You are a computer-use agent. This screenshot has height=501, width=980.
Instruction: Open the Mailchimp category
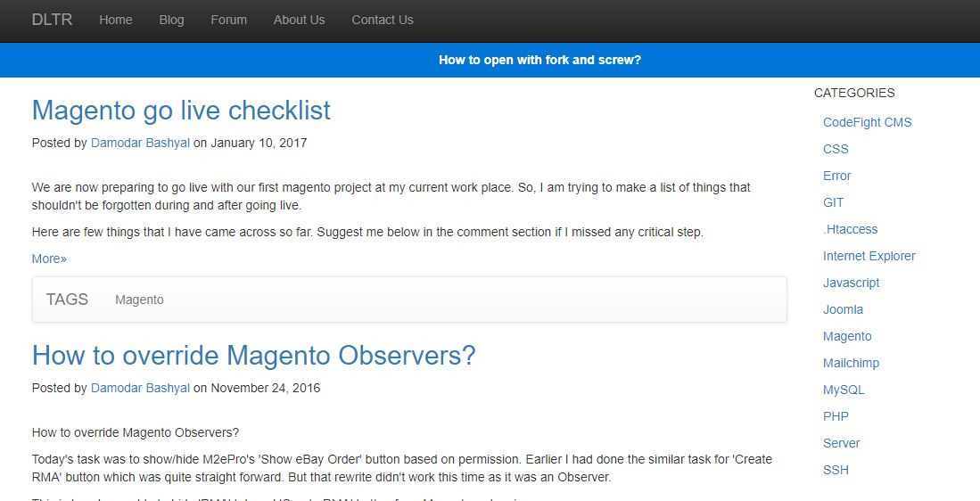point(852,363)
